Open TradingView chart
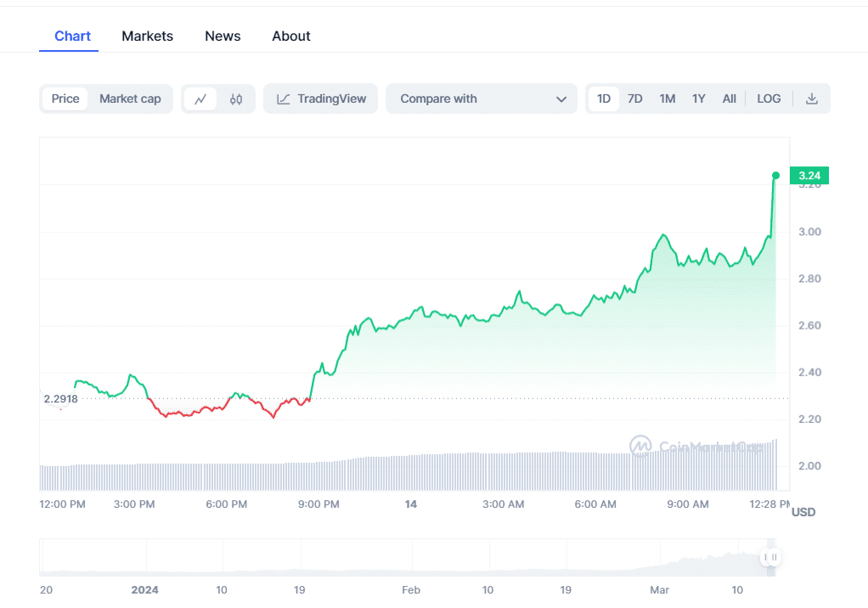 point(321,99)
